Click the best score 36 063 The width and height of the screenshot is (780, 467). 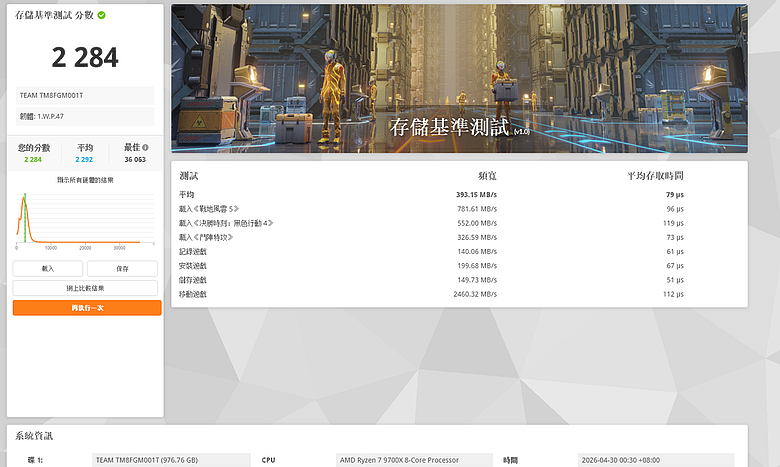coord(135,160)
